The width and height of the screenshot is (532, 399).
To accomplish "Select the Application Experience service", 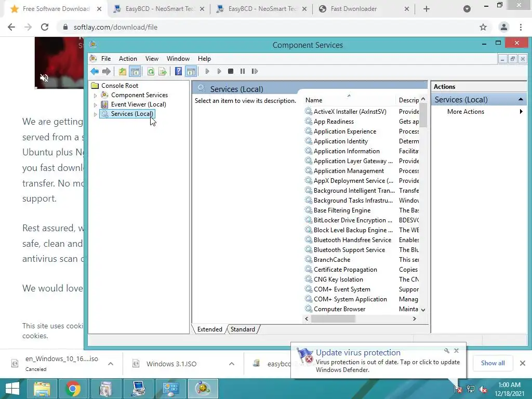I will point(345,131).
